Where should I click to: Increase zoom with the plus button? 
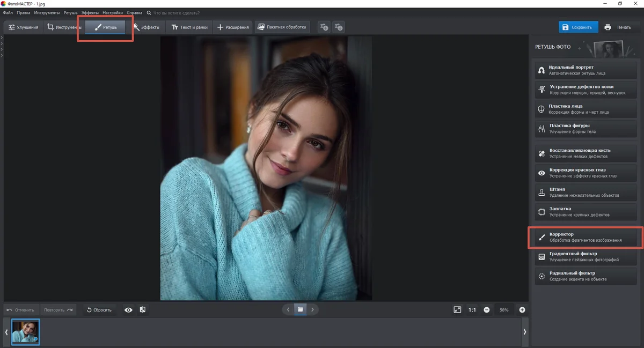(522, 310)
